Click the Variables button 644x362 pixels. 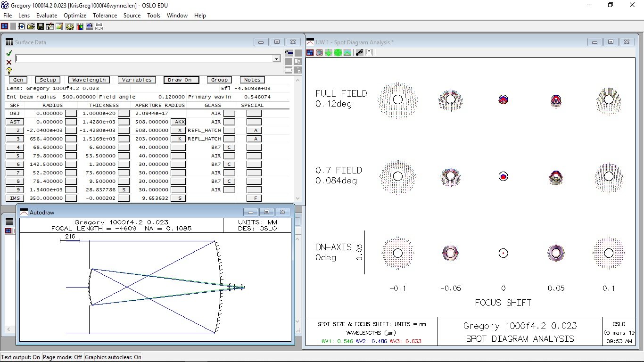click(x=137, y=80)
